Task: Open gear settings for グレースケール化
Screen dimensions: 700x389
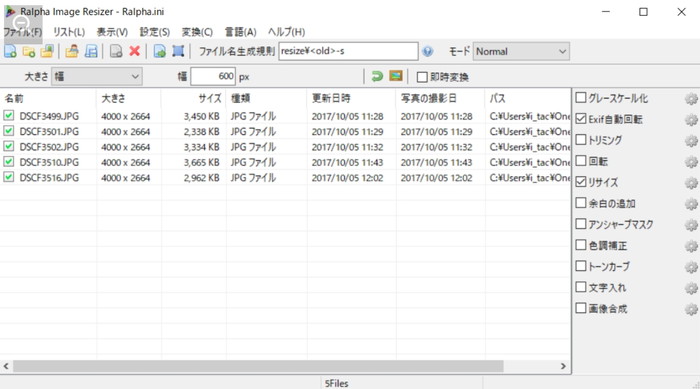Action: pyautogui.click(x=691, y=98)
